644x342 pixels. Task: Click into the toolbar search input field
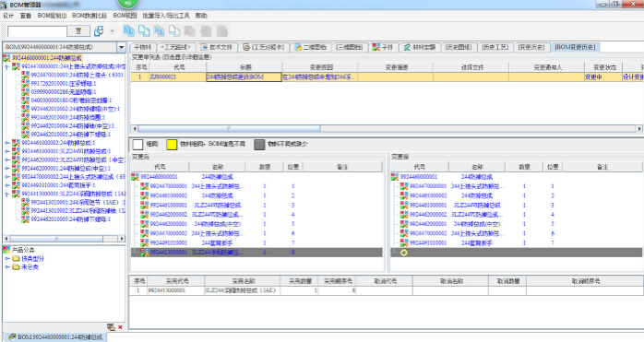(x=37, y=31)
